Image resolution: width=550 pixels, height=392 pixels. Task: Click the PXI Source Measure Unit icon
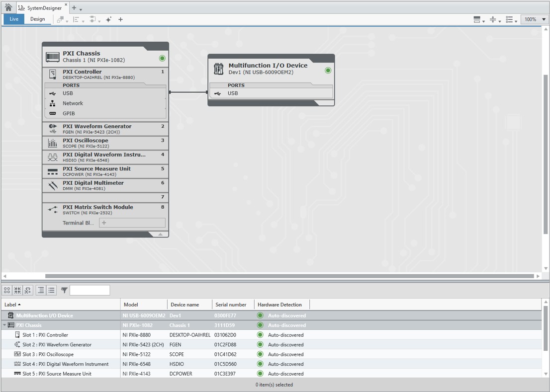(53, 171)
